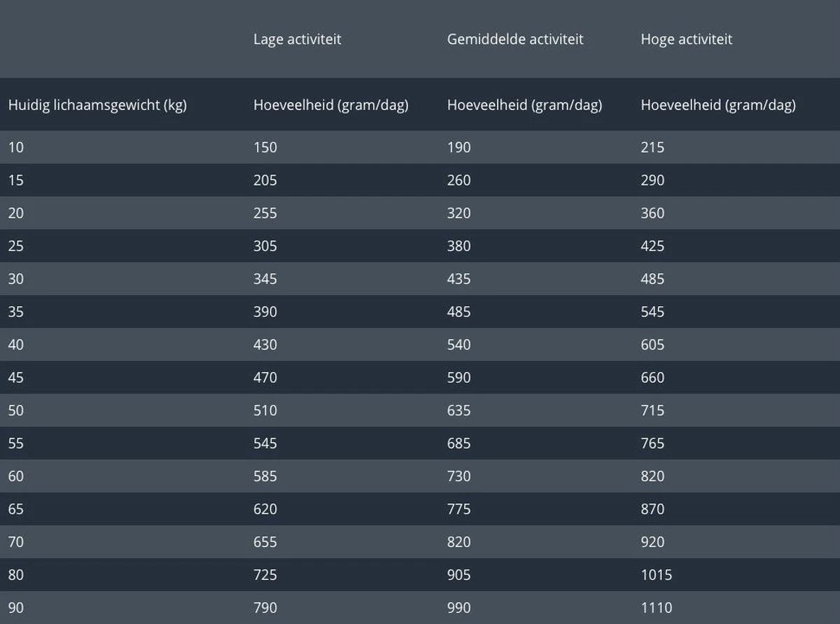Click the Lage activiteit column header

(x=297, y=39)
